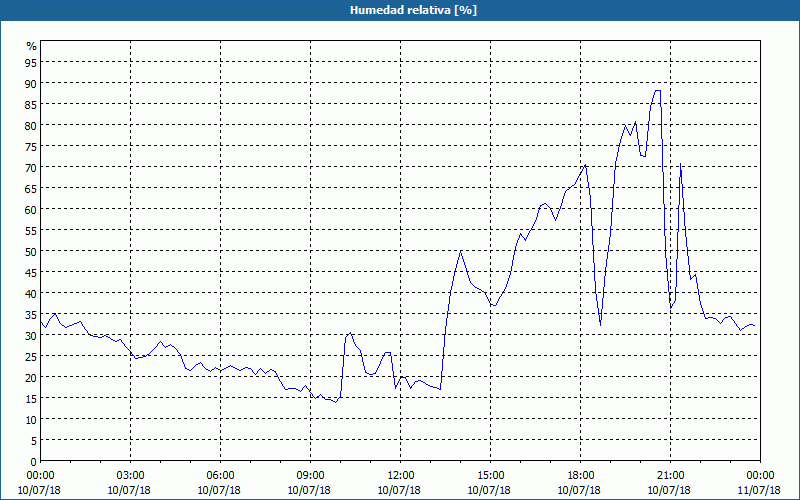The width and height of the screenshot is (800, 500).
Task: Click the 00:00 label above 11/07/18
Action: point(761,476)
